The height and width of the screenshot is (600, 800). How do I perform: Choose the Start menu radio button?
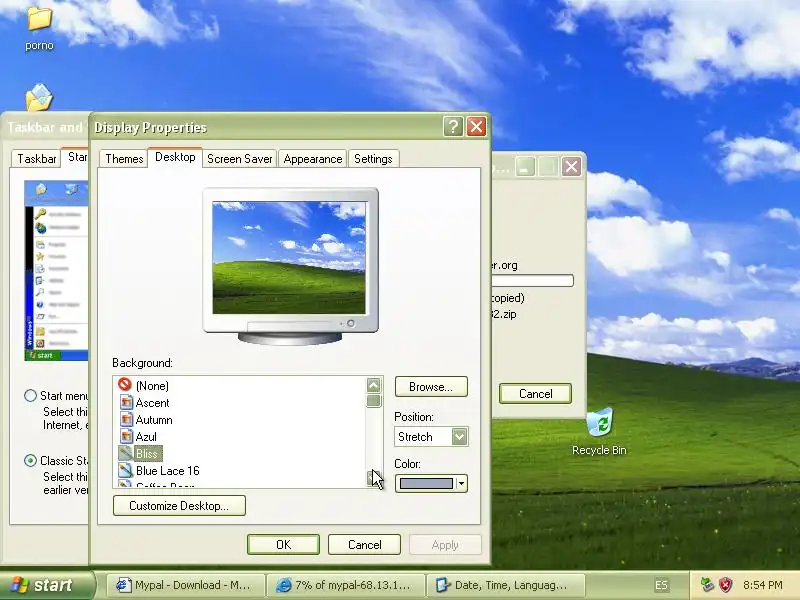31,395
